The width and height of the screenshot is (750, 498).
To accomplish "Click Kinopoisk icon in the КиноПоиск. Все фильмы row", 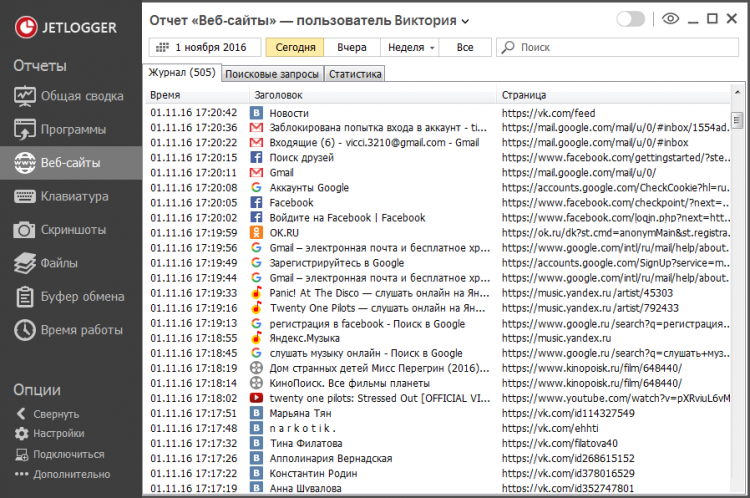I will (x=256, y=383).
